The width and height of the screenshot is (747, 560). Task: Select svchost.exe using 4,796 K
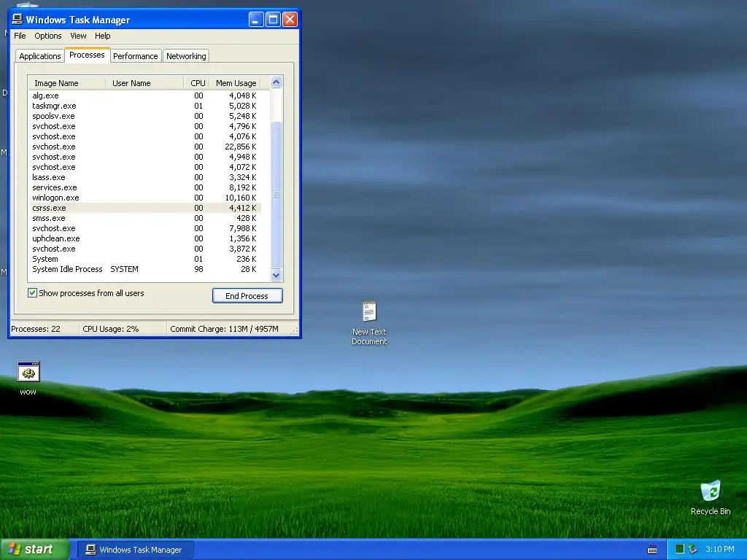[145, 126]
